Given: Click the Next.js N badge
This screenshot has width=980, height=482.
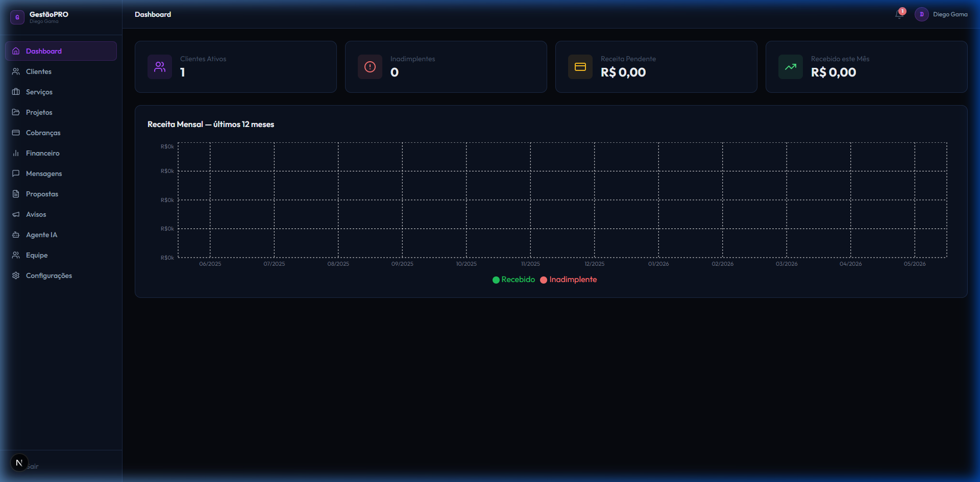Looking at the screenshot, I should [x=19, y=463].
